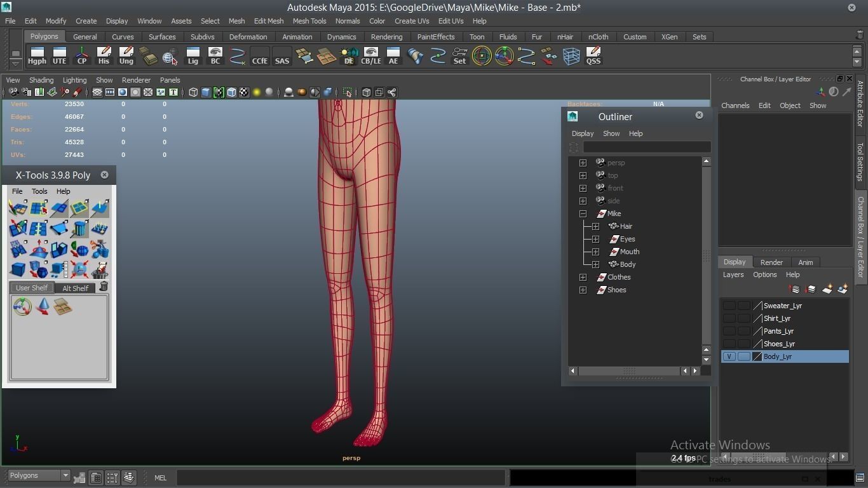Screen dimensions: 868x488
Task: Click the use all lights yellow sphere icon
Action: coord(257,92)
